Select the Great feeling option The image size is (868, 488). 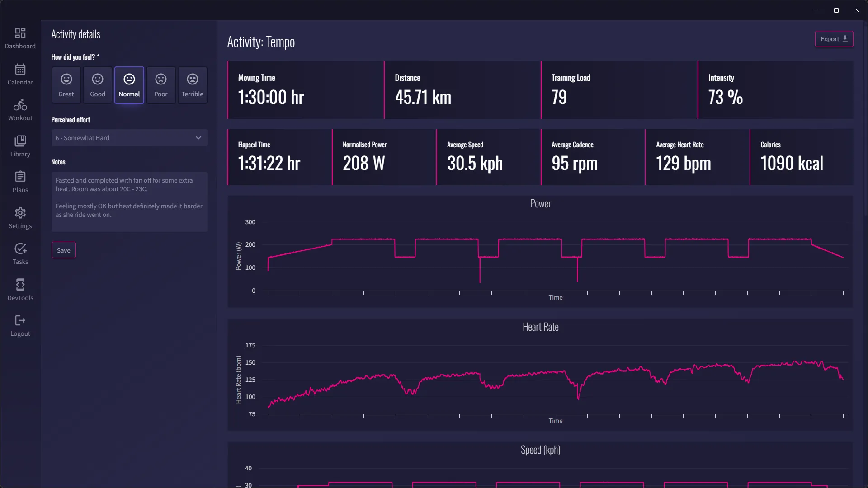tap(66, 85)
